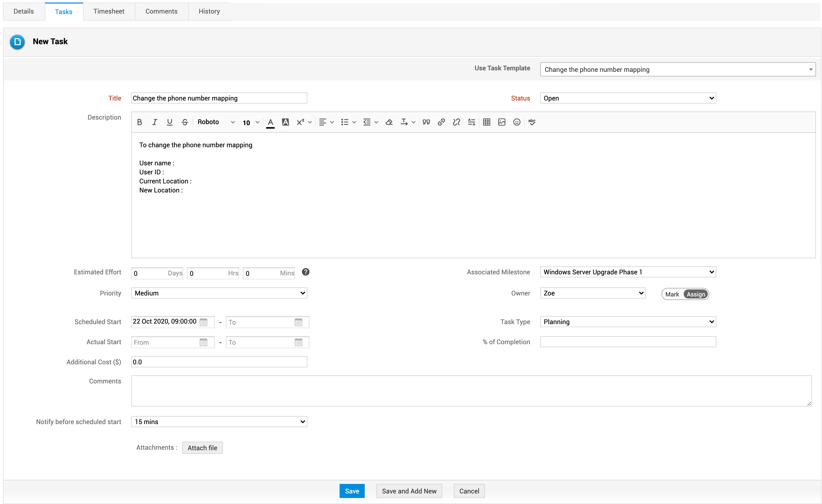822x504 pixels.
Task: Switch to the Timesheet tab
Action: click(x=109, y=12)
